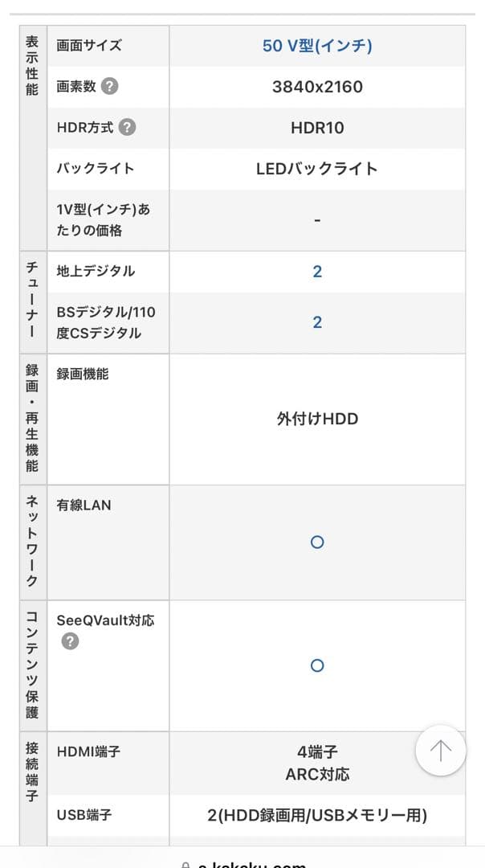Click the BSデジタル/110度CS tuner "2" link
Image resolution: width=485 pixels, height=868 pixels.
[316, 322]
